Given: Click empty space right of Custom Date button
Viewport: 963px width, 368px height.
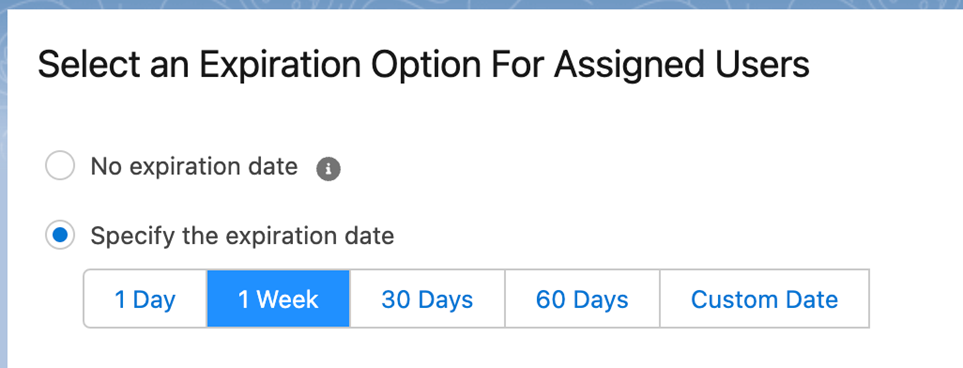Looking at the screenshot, I should click(x=915, y=299).
